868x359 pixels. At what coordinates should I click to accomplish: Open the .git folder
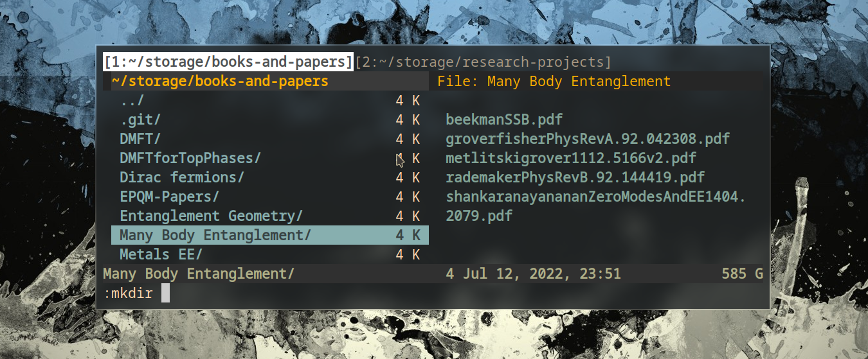click(x=140, y=120)
